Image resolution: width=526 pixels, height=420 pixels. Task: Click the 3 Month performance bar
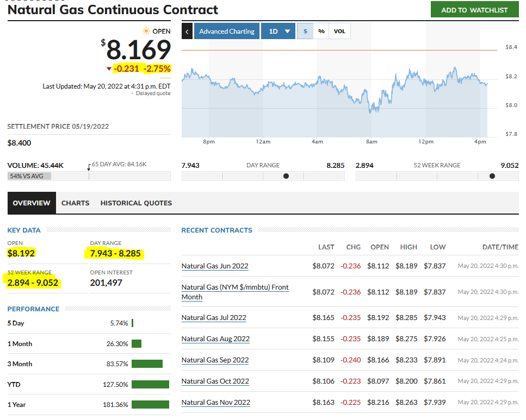click(x=147, y=363)
